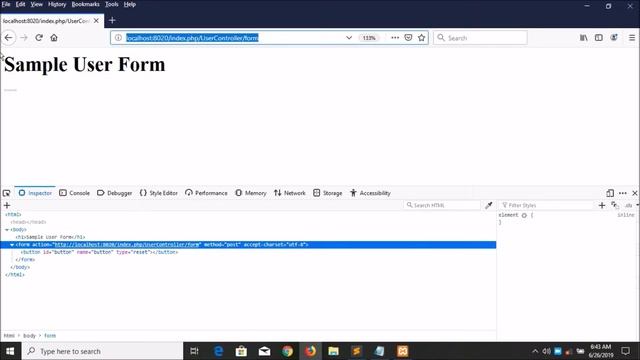
Task: Switch to the Storage tab
Action: 328,193
